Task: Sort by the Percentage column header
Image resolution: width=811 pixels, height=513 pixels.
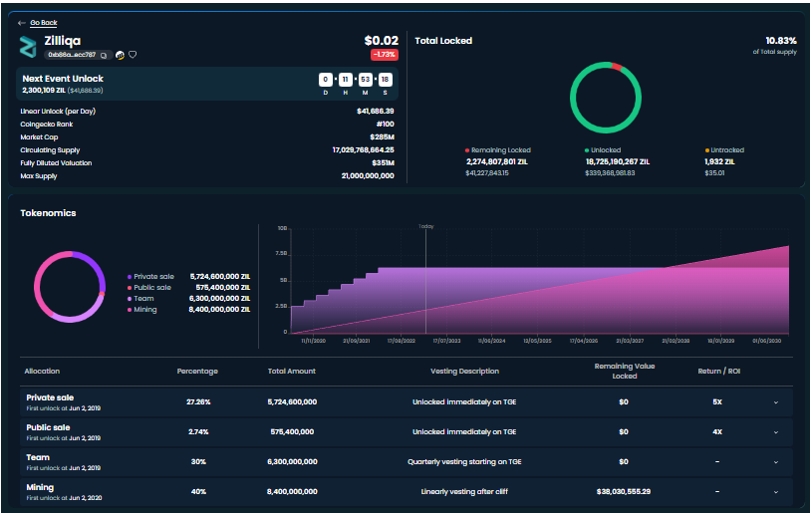Action: pyautogui.click(x=197, y=371)
